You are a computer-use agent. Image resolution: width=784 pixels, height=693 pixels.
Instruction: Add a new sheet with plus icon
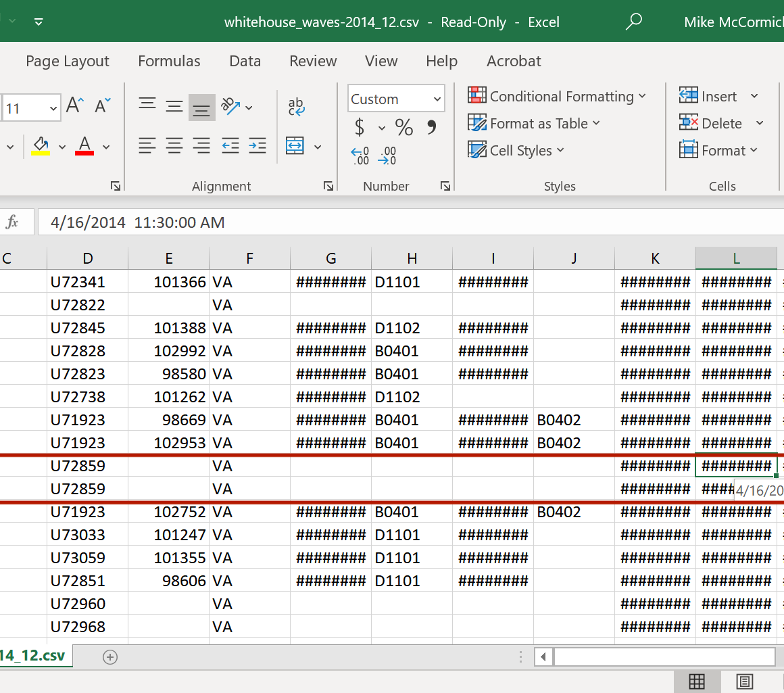[109, 656]
